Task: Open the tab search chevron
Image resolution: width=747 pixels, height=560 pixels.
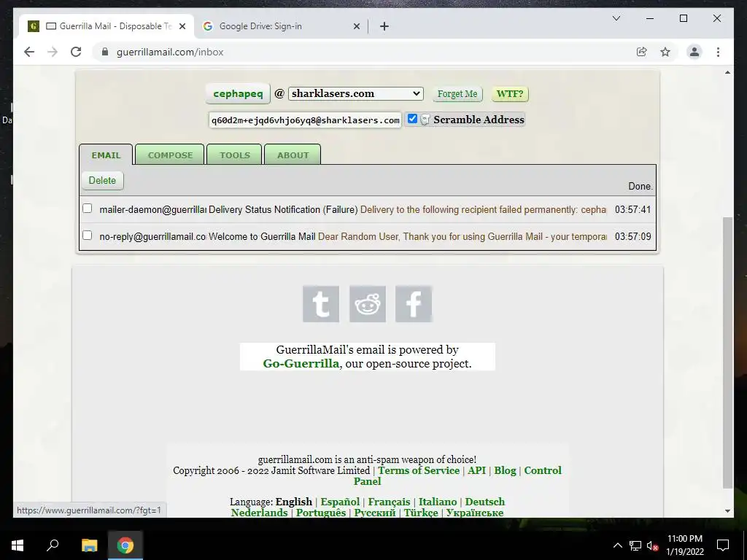Action: 616,18
